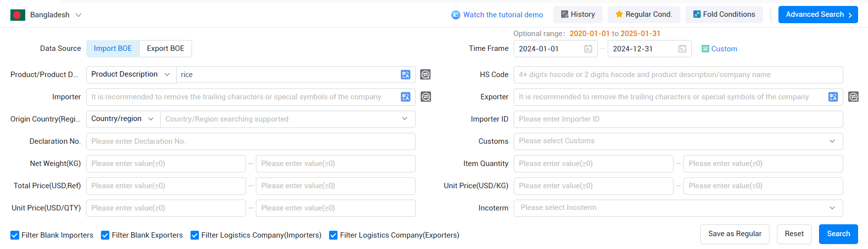
Task: Click round list icon beside Importer field
Action: pos(425,97)
